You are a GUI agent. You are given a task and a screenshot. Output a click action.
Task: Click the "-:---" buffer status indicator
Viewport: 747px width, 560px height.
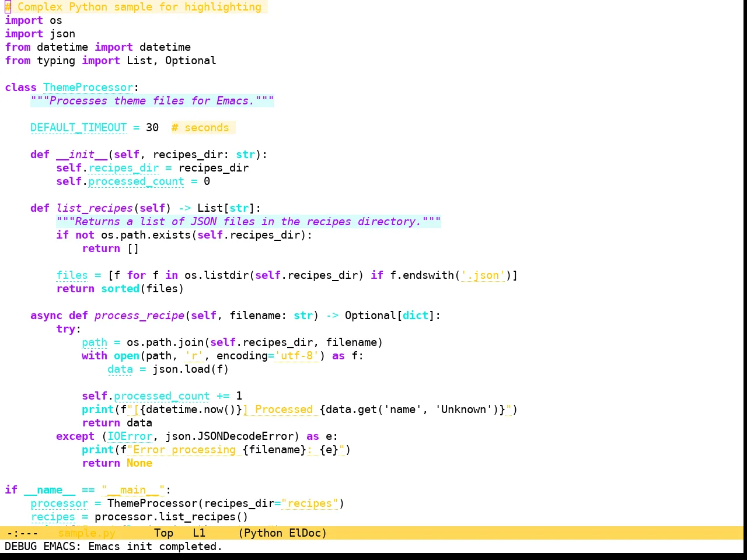(x=22, y=533)
